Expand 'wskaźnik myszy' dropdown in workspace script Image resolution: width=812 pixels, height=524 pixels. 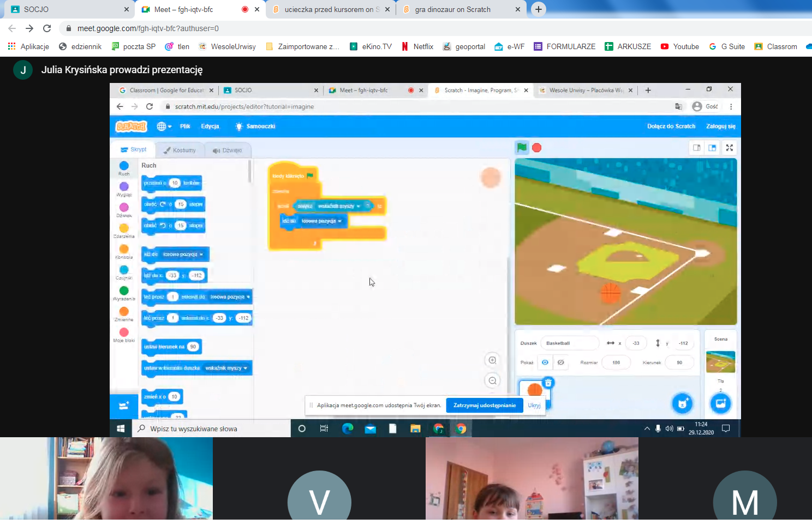click(359, 206)
